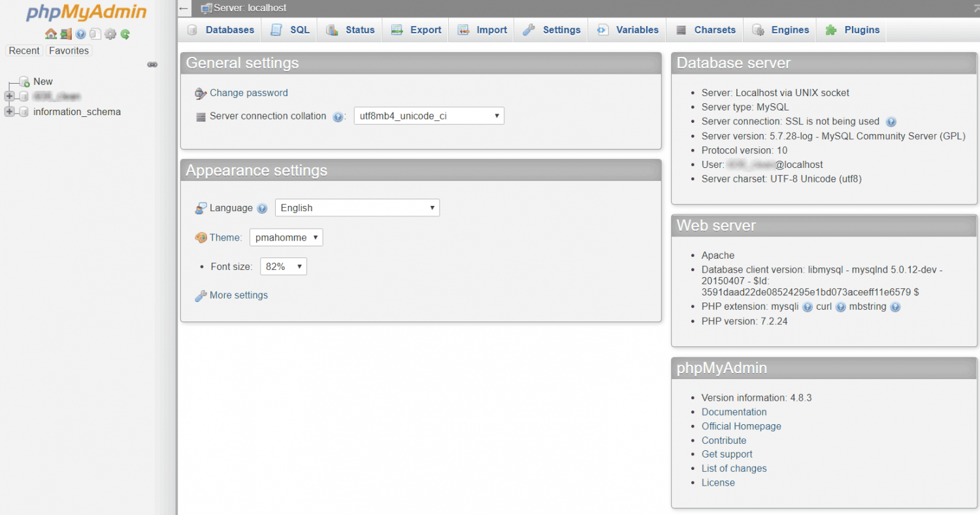Open help icon beside Server connection collation
This screenshot has height=515, width=980.
point(338,117)
